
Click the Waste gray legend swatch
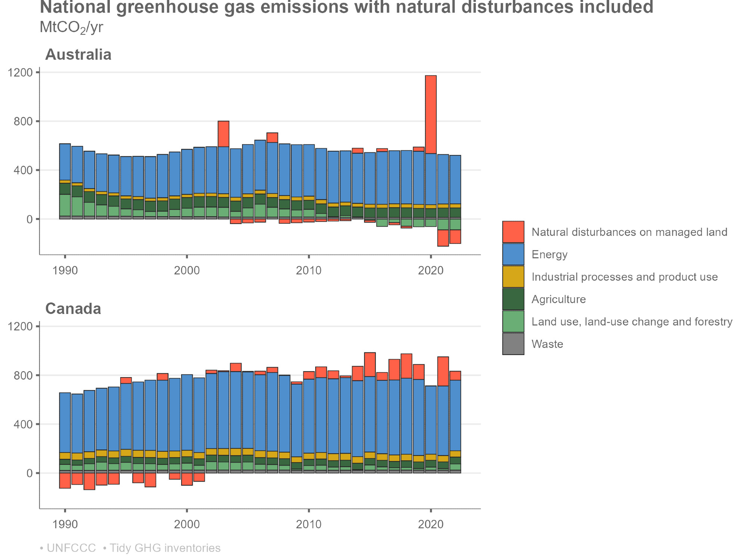pyautogui.click(x=513, y=344)
